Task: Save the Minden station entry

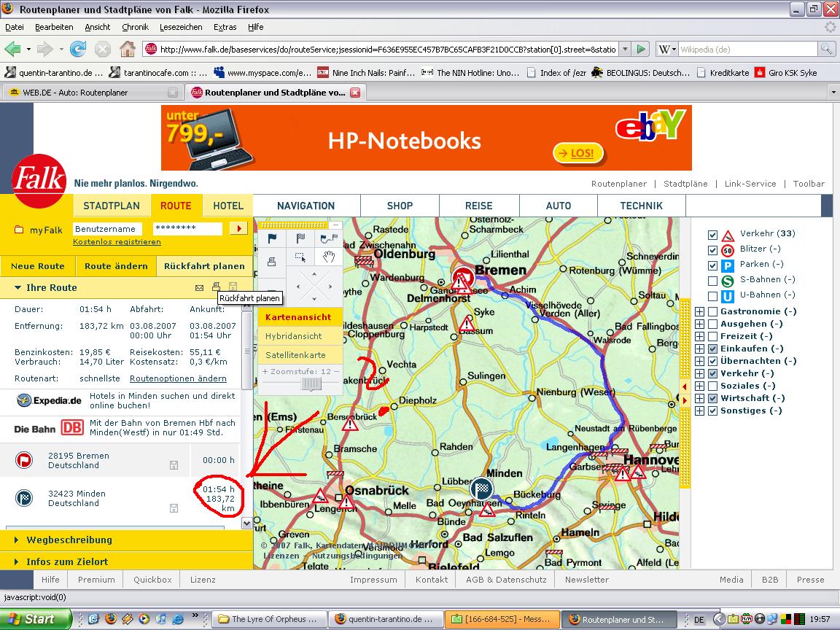Action: (174, 507)
